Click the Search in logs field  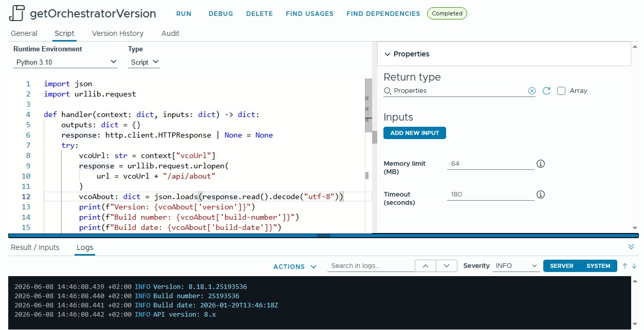click(x=371, y=266)
